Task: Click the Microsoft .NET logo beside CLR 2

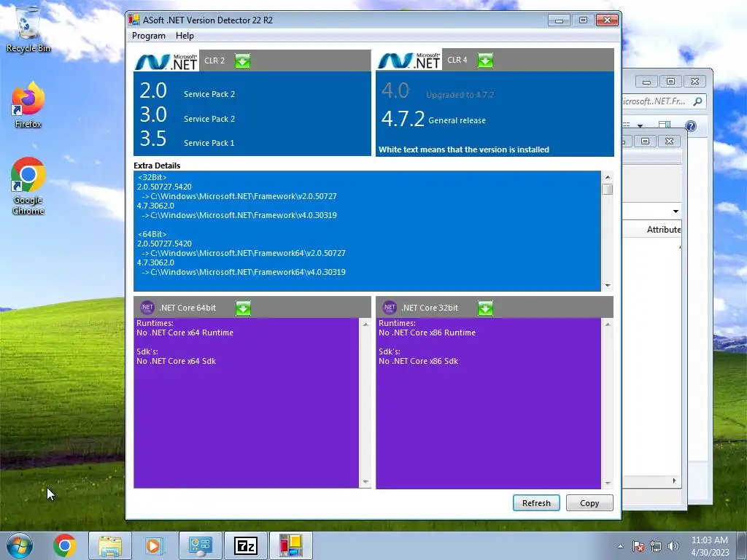Action: [166, 61]
